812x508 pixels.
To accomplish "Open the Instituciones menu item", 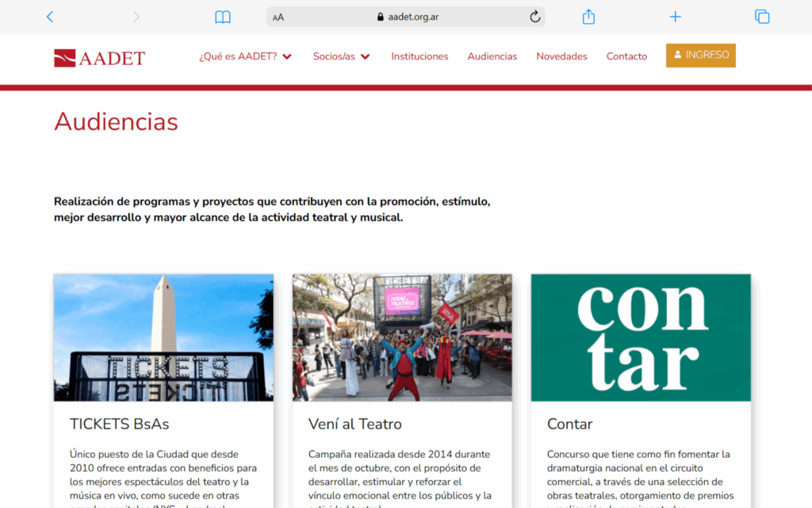I will click(419, 56).
